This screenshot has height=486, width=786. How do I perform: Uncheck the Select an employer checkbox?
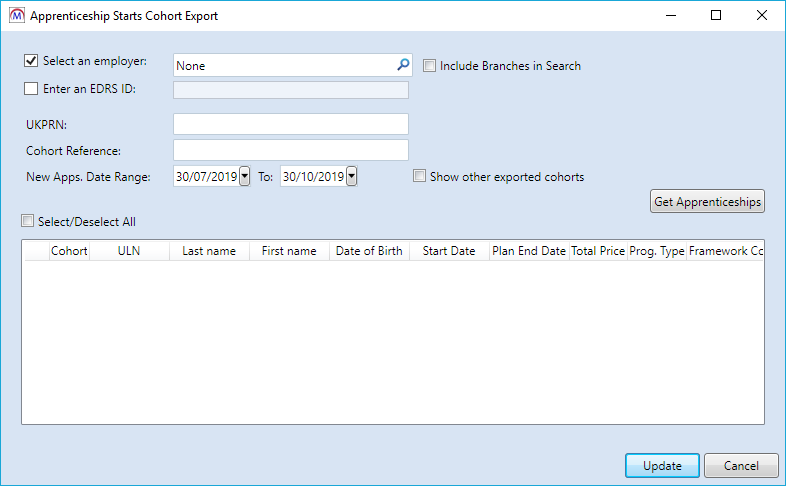[31, 62]
